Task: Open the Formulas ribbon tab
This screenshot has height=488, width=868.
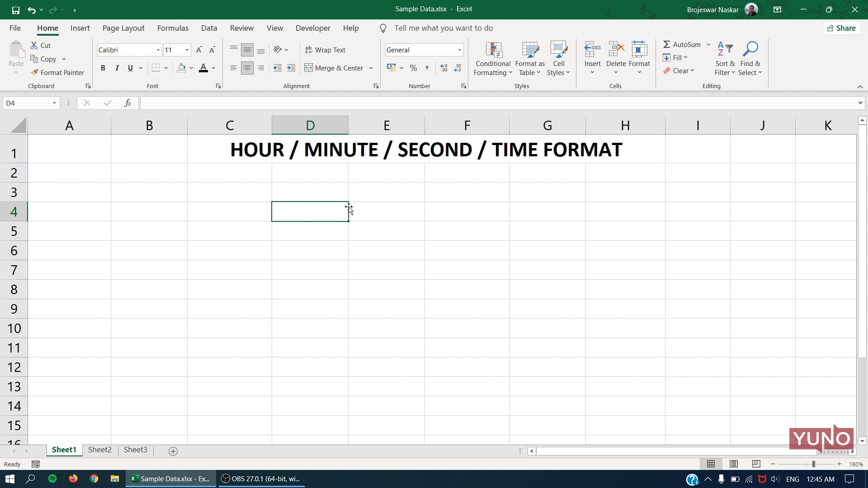Action: (173, 28)
